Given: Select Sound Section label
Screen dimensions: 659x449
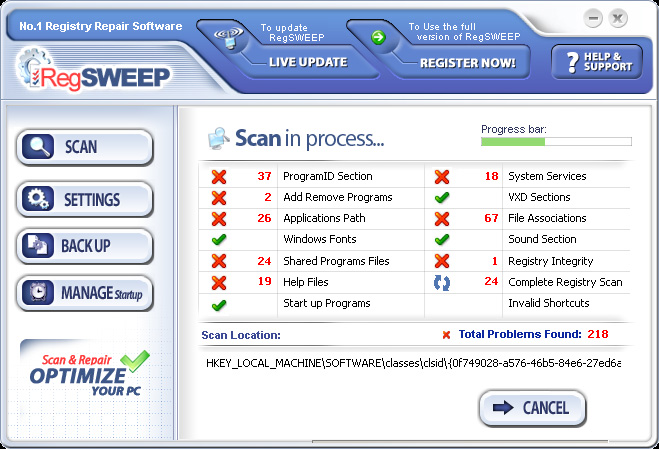Looking at the screenshot, I should click(542, 239).
